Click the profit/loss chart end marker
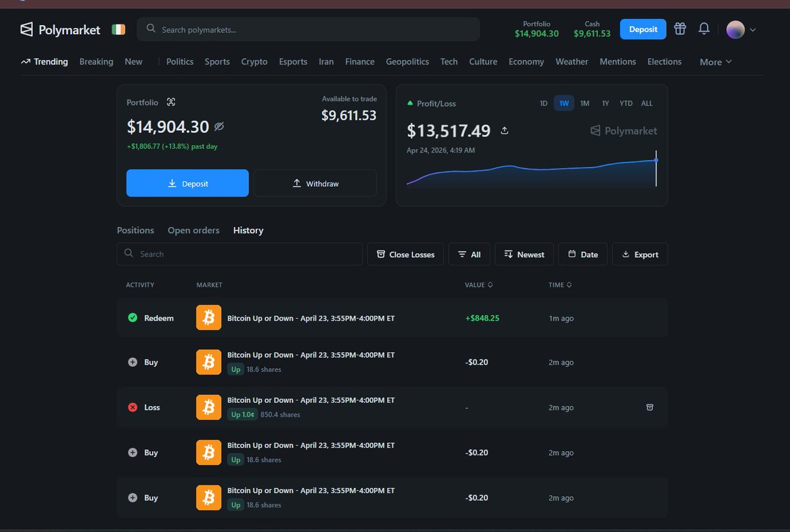The width and height of the screenshot is (790, 532). pos(656,160)
